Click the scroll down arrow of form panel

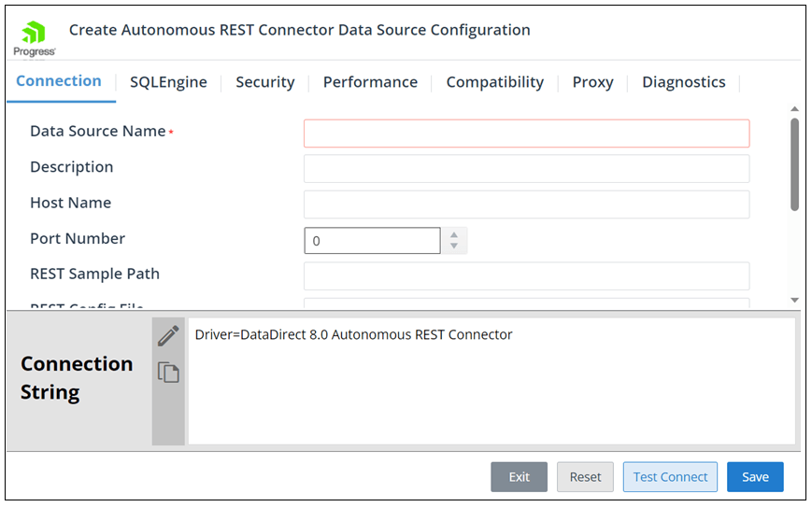click(x=794, y=300)
